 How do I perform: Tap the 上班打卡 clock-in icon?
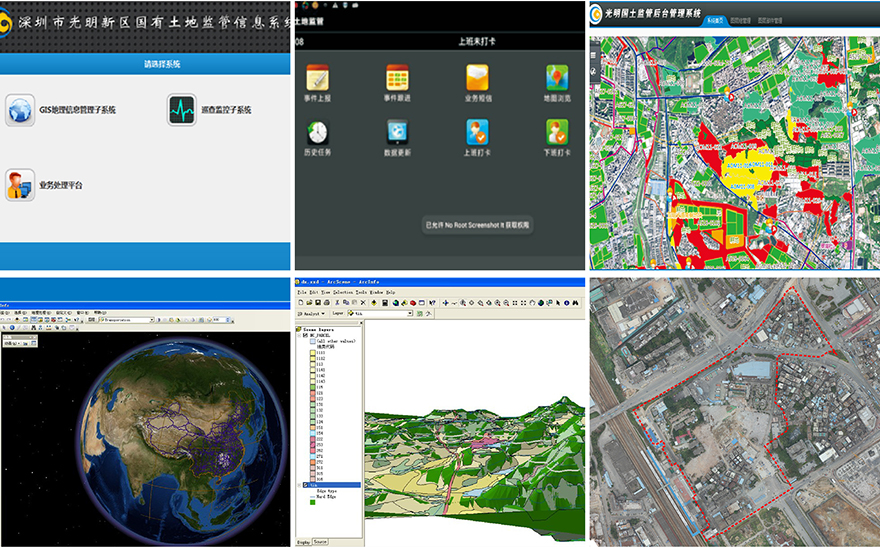tap(478, 132)
